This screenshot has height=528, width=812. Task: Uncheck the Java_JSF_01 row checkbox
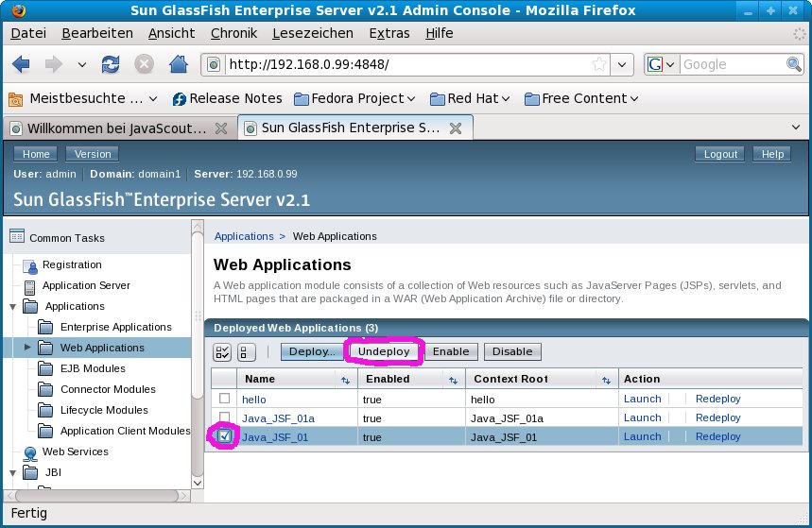tap(224, 436)
